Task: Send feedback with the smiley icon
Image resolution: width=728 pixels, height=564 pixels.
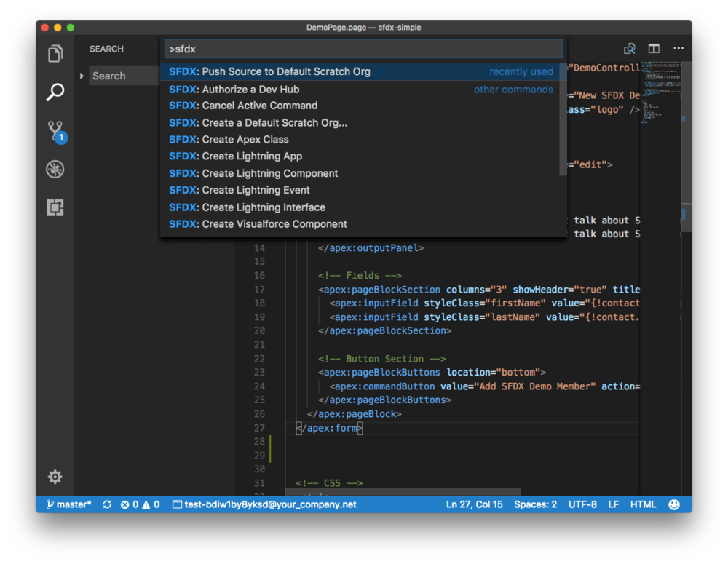Action: 673,504
